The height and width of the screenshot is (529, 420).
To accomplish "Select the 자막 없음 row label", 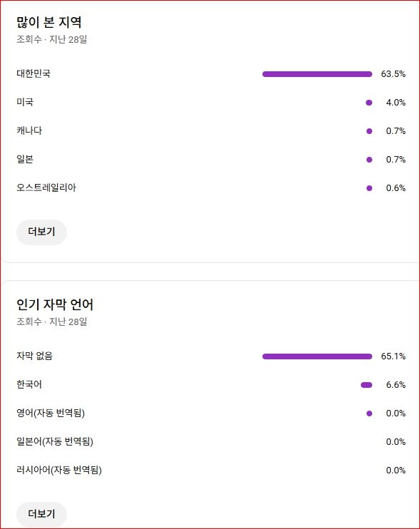I will (34, 356).
